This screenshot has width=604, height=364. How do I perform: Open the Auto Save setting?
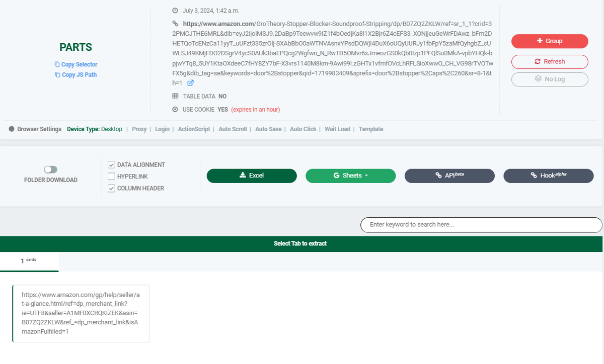pos(268,129)
